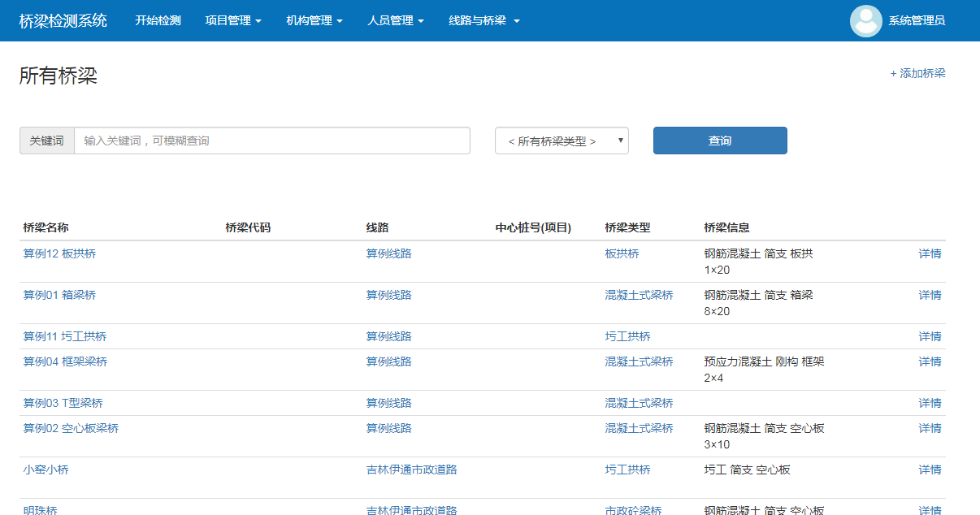Go to 桥梁检测系统 home title
980x515 pixels.
[63, 21]
